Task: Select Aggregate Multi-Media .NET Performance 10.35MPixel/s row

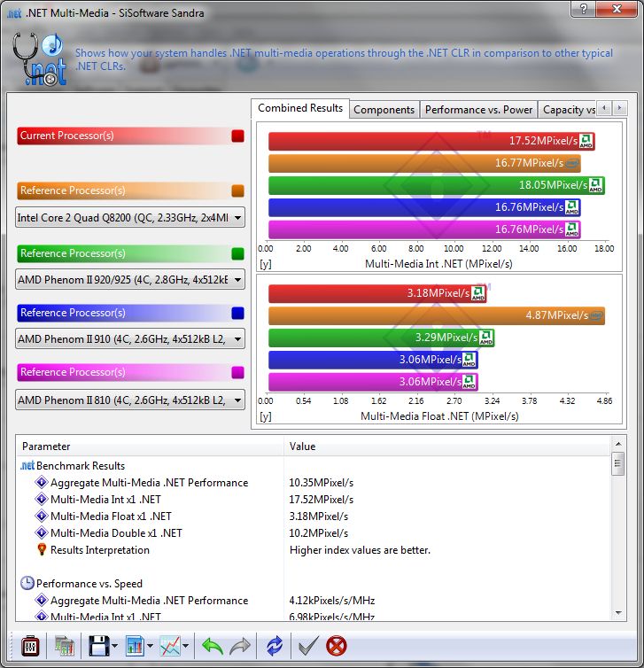Action: point(314,483)
